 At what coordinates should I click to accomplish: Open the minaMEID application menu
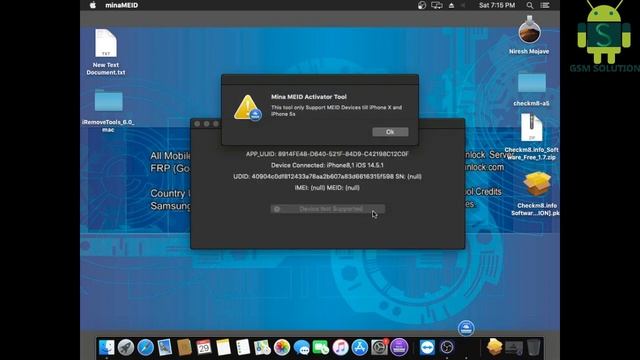point(122,5)
